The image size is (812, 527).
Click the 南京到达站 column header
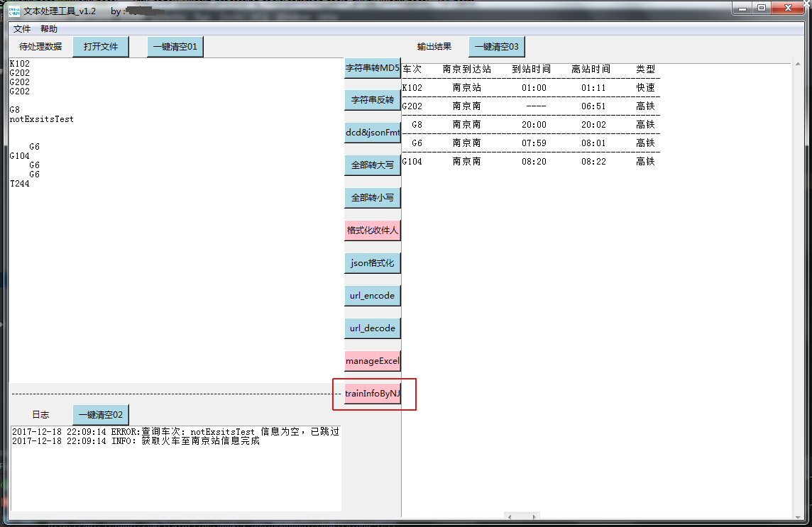coord(466,69)
